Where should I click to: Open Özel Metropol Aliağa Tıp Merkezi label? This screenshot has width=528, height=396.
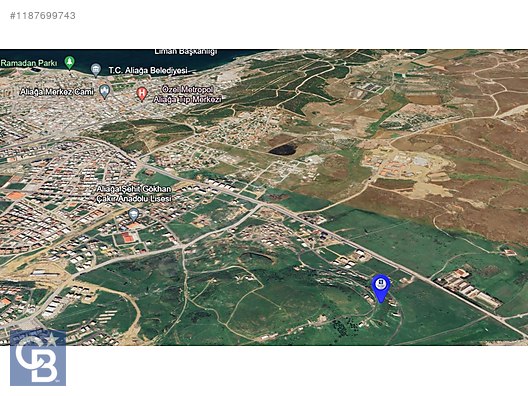pyautogui.click(x=187, y=95)
